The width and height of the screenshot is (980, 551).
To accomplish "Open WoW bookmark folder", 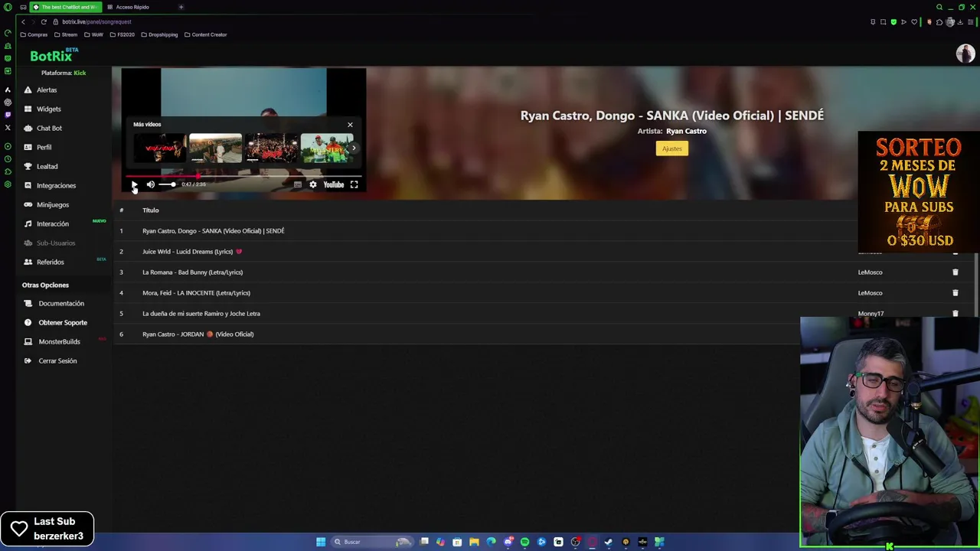I will (x=93, y=34).
